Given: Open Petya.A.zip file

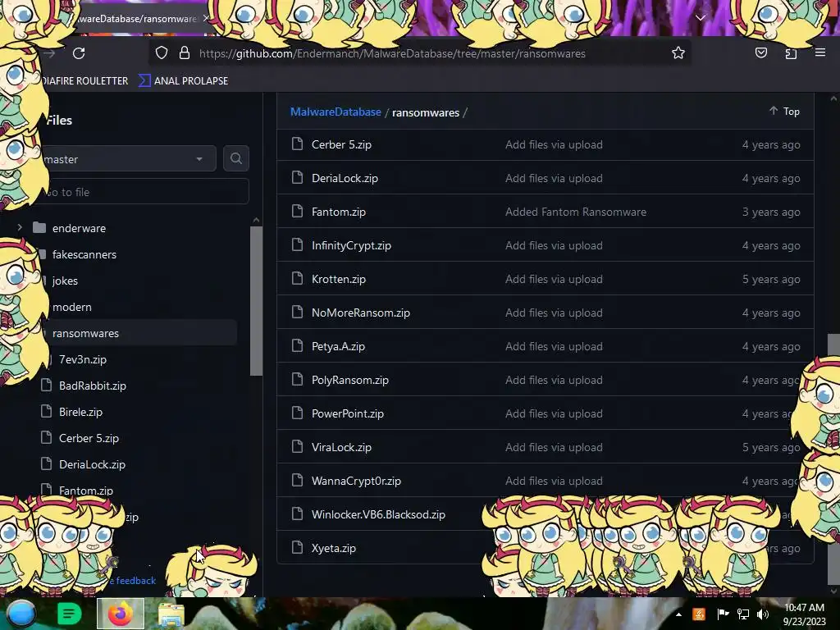Looking at the screenshot, I should tap(338, 346).
